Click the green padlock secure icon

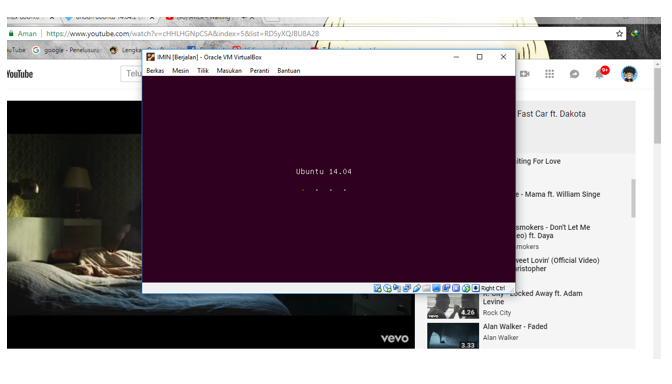(11, 33)
